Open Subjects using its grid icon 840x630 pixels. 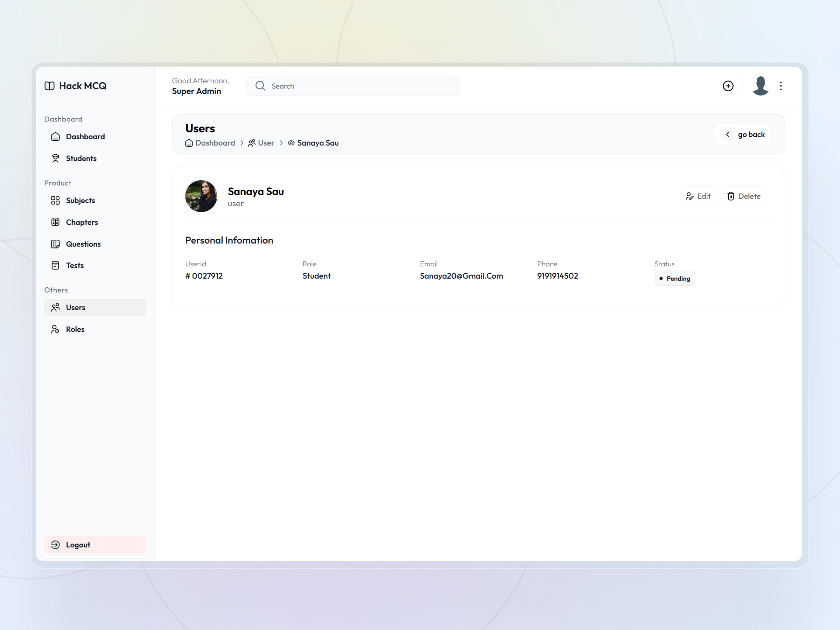(55, 200)
